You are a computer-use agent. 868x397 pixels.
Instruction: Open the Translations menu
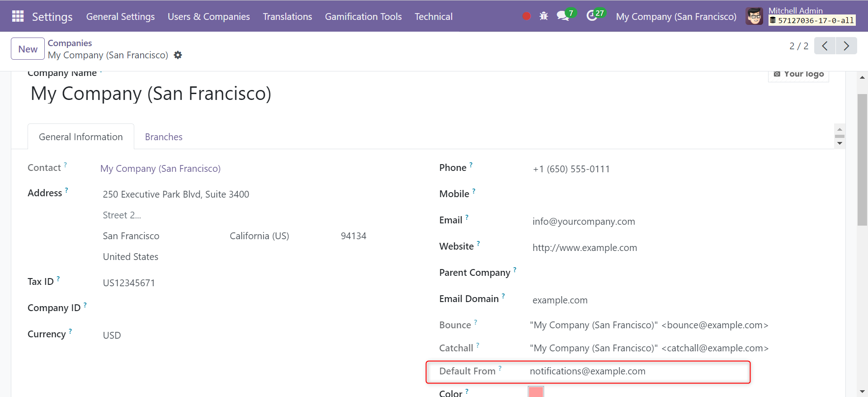(288, 16)
